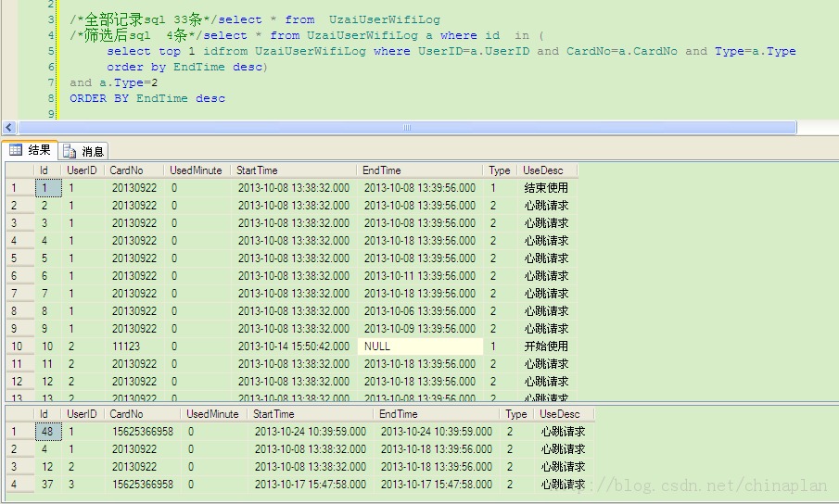Select the highlighted Id cell 48 in the bottom grid
The image size is (839, 504).
tap(48, 432)
